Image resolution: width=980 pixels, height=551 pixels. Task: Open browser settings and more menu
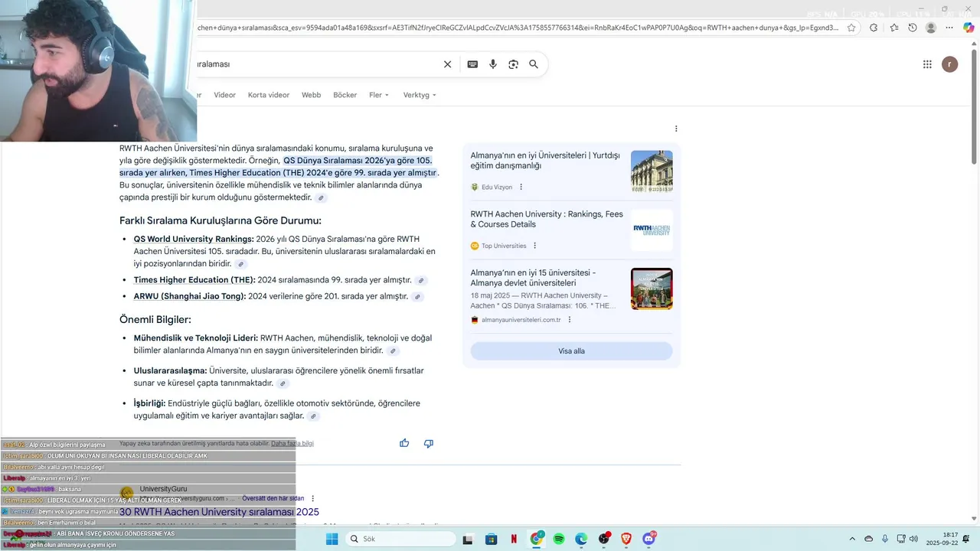[950, 28]
